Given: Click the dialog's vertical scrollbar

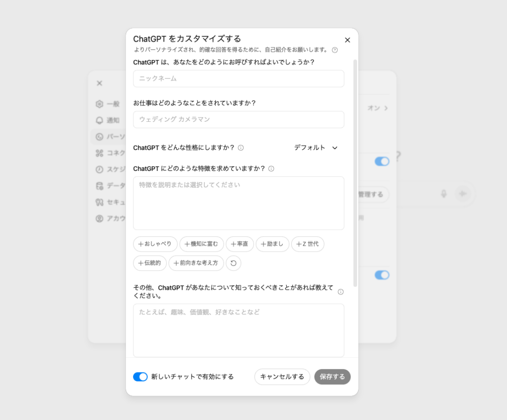Looking at the screenshot, I should pos(355,173).
